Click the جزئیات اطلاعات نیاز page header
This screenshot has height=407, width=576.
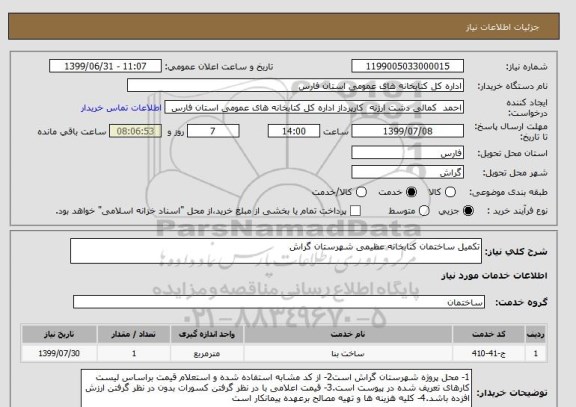click(502, 27)
